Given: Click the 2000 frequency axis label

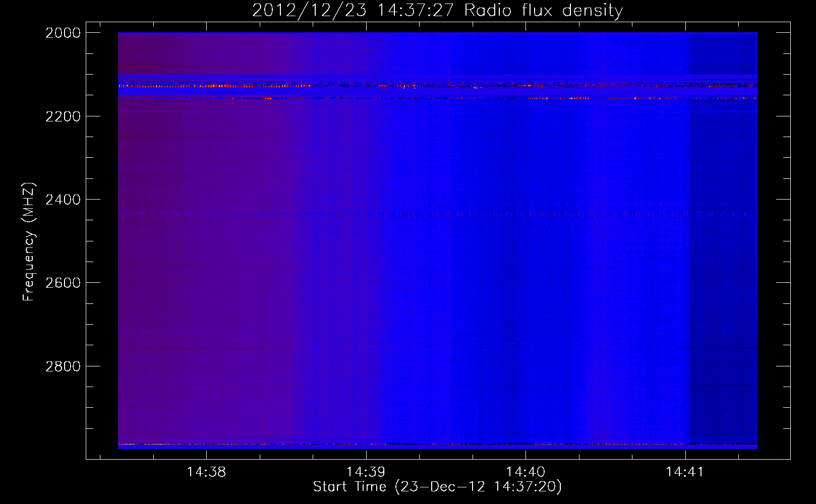Looking at the screenshot, I should (x=63, y=33).
